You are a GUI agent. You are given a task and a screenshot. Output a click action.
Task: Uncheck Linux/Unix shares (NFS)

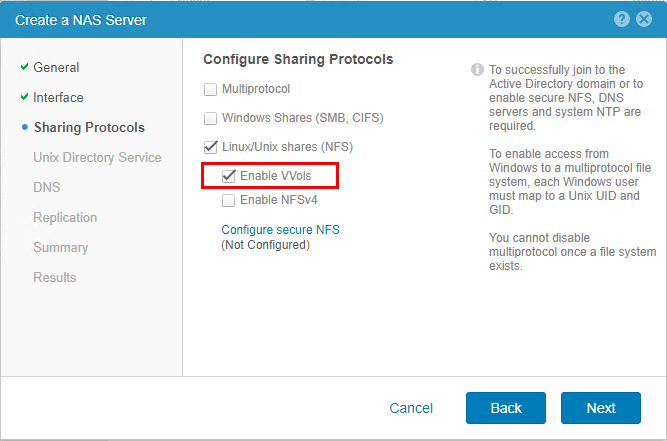[211, 147]
